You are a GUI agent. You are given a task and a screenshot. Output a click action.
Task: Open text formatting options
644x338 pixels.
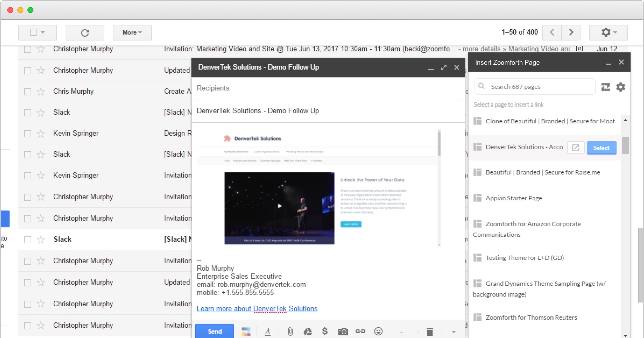pos(268,332)
